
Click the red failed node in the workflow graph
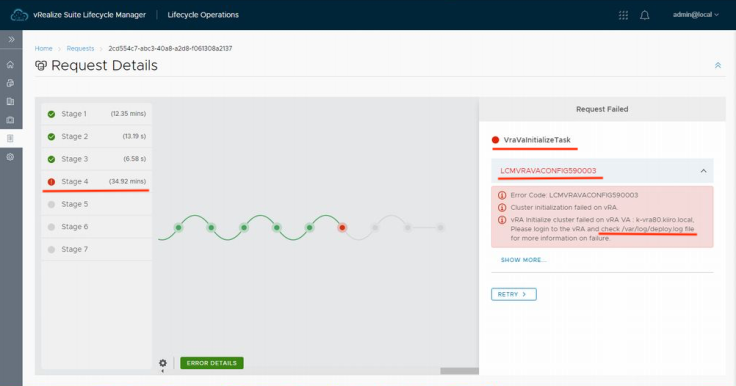click(x=342, y=228)
